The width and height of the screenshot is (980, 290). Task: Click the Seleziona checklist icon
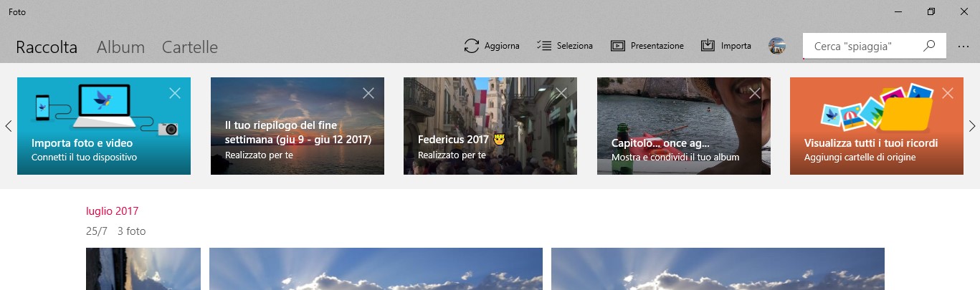(543, 46)
